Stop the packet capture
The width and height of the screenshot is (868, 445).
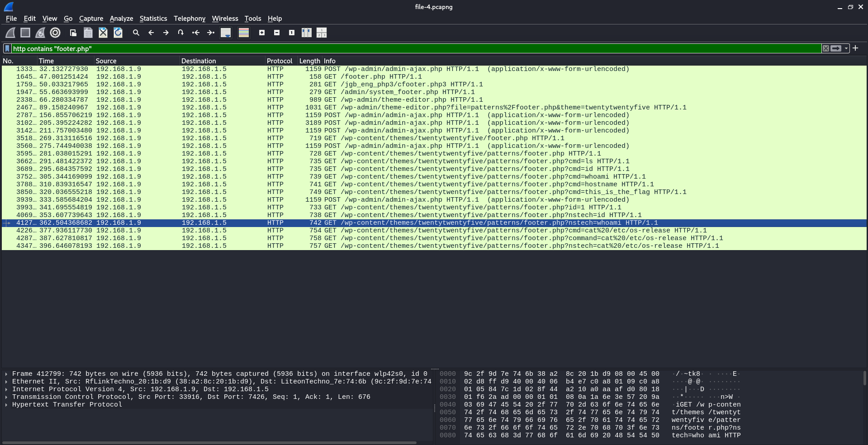click(x=25, y=33)
